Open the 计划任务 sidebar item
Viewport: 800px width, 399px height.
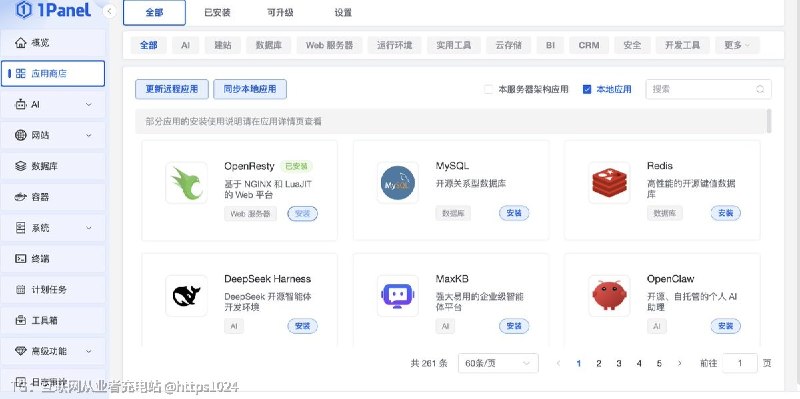click(x=53, y=289)
